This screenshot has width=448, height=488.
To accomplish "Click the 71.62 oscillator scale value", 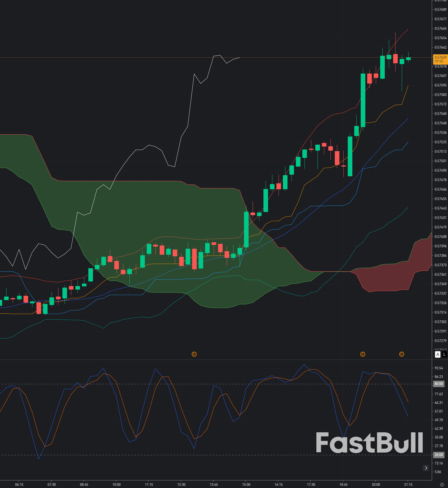I will (x=439, y=394).
